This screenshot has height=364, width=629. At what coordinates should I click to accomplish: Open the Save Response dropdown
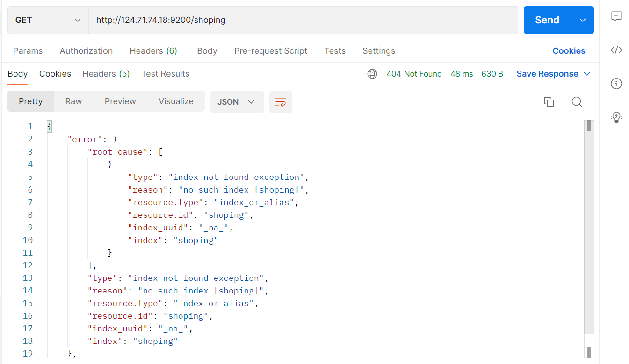point(553,74)
